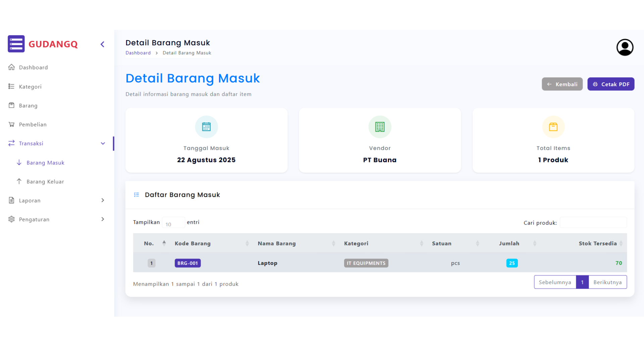This screenshot has width=644, height=362.
Task: Click the vendor name PT Buana
Action: (x=380, y=160)
